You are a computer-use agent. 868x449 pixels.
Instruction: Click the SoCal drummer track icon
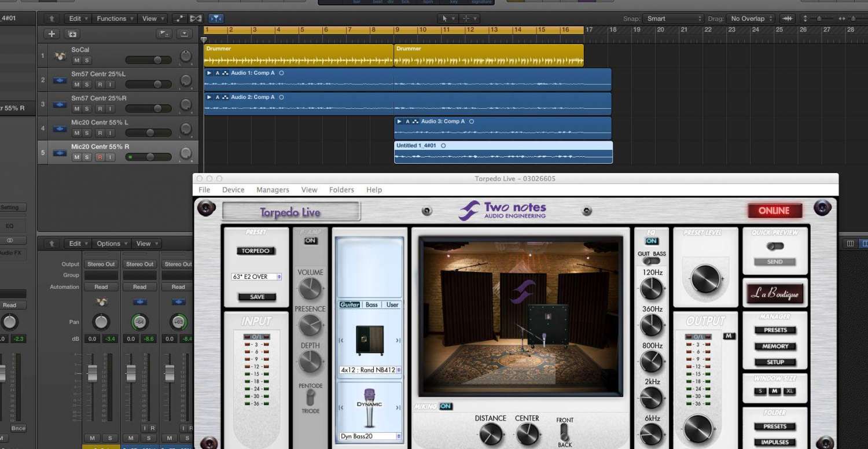pyautogui.click(x=59, y=56)
